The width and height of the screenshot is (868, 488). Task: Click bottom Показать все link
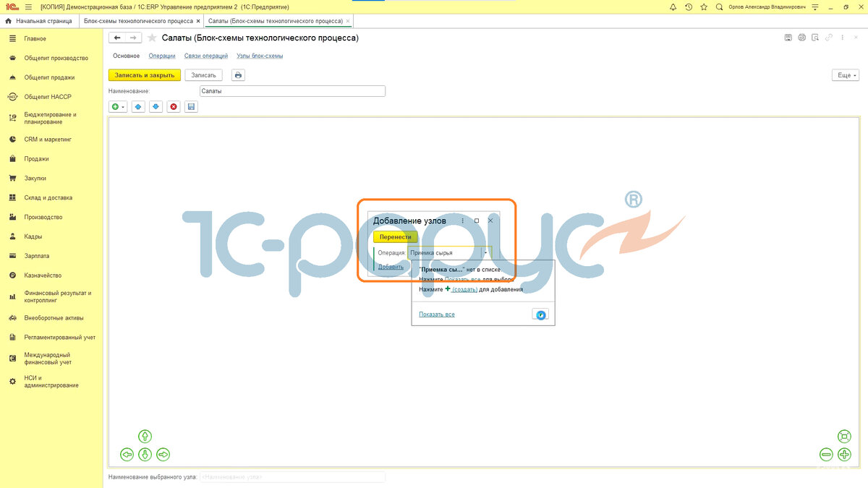coord(437,314)
